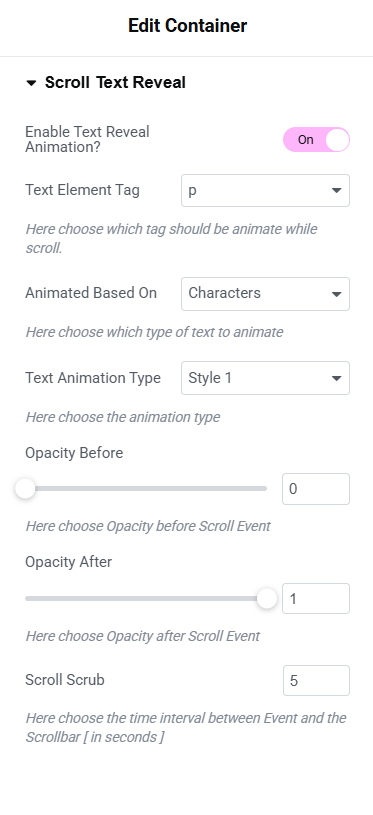This screenshot has height=815, width=373.
Task: Open the Text Element Tag dropdown
Action: [265, 190]
